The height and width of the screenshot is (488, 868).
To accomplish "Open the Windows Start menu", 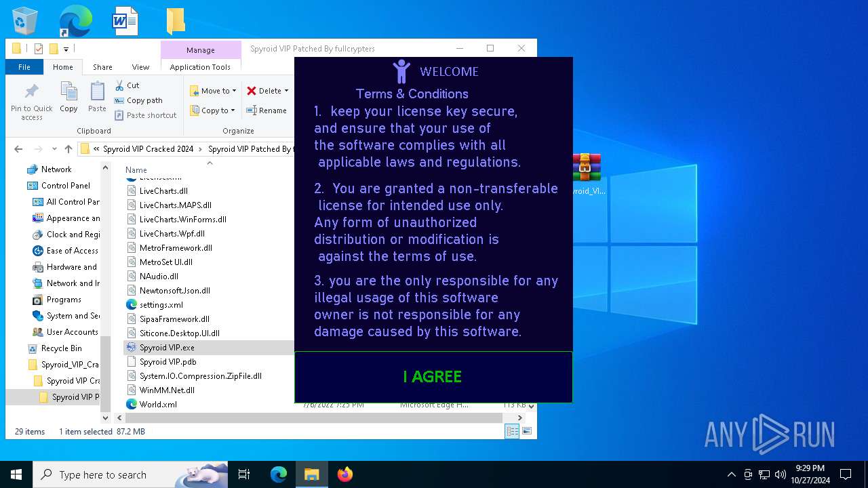I will pyautogui.click(x=16, y=474).
